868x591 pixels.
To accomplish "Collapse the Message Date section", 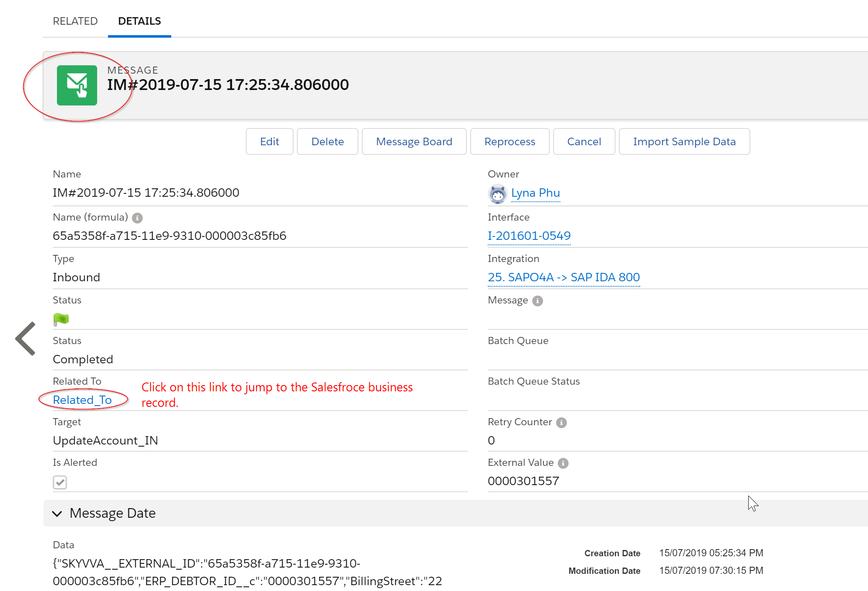I will click(57, 514).
